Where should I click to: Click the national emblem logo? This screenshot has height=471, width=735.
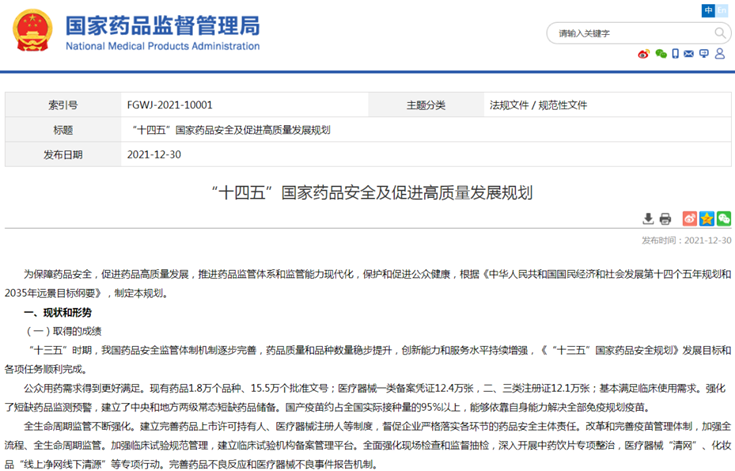(32, 30)
